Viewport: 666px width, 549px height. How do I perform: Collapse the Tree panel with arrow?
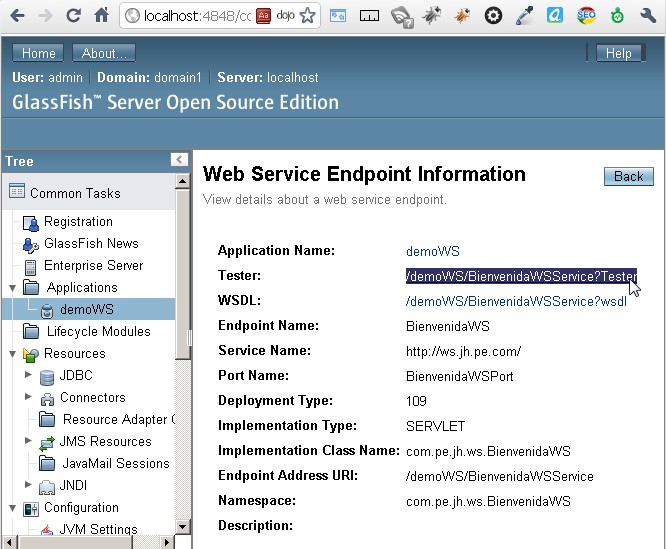[179, 160]
